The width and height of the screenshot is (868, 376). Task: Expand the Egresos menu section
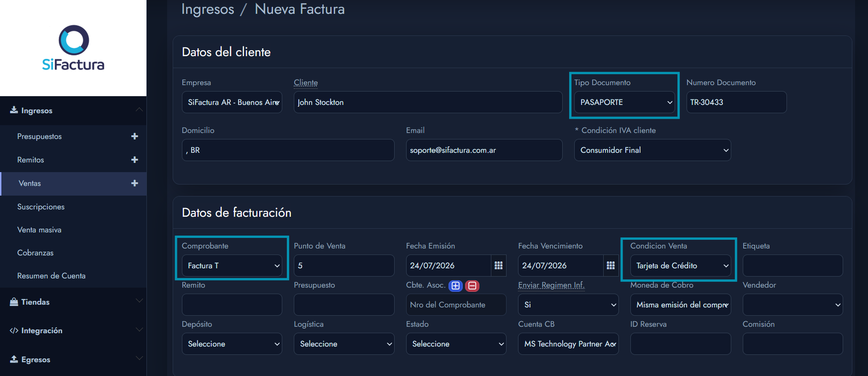(x=139, y=359)
